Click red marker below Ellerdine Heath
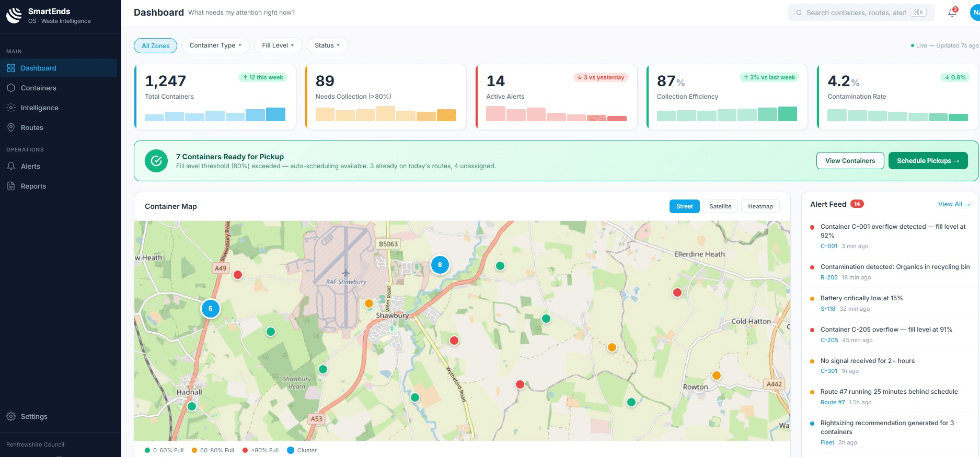Screen dimensions: 980x457 tap(677, 292)
